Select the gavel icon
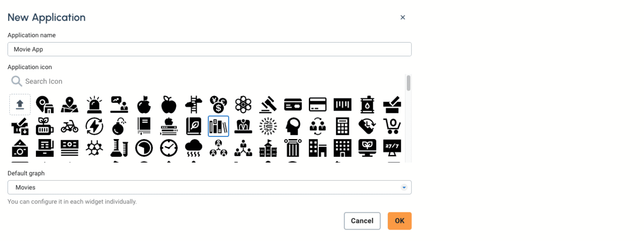This screenshot has width=644, height=241. pos(268,104)
